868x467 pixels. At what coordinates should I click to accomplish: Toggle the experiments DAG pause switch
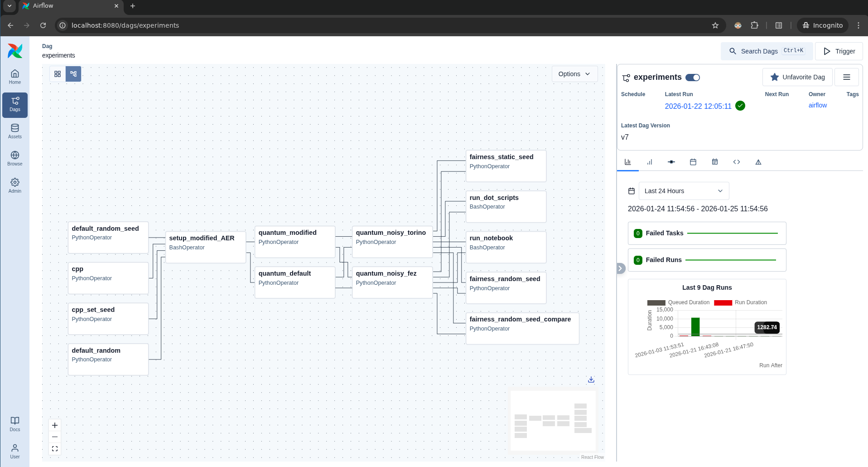(x=692, y=78)
